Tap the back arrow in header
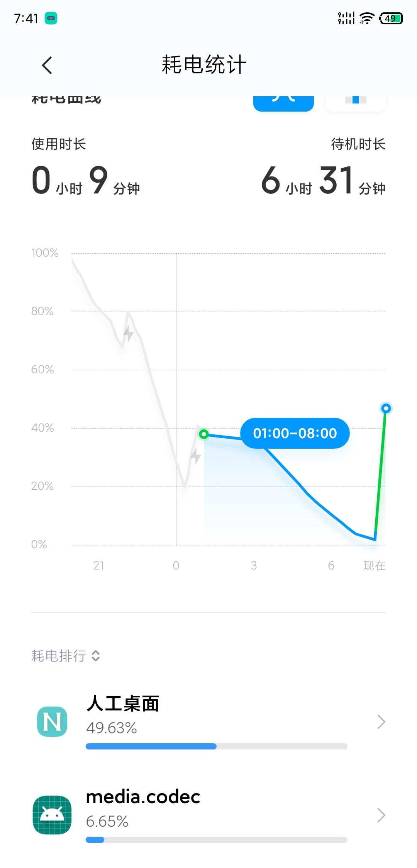The width and height of the screenshot is (417, 868). [47, 65]
